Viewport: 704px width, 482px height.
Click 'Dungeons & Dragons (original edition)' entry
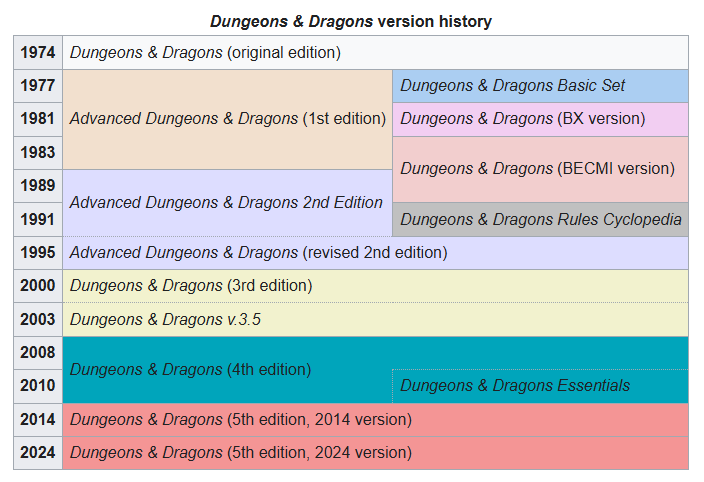(375, 53)
